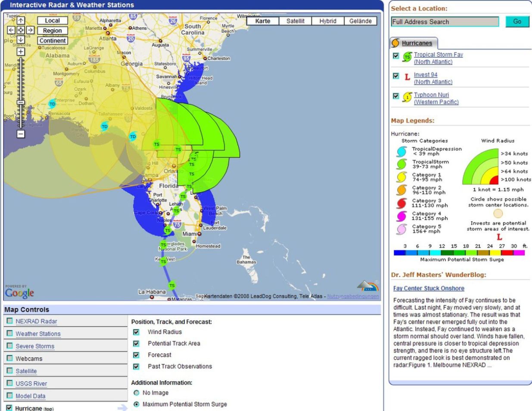This screenshot has width=532, height=411.
Task: Open the Tropical Storm Fay link
Action: click(438, 58)
